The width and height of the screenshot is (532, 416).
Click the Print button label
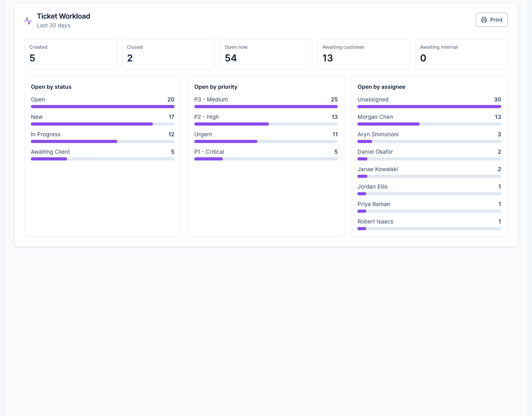tap(496, 20)
